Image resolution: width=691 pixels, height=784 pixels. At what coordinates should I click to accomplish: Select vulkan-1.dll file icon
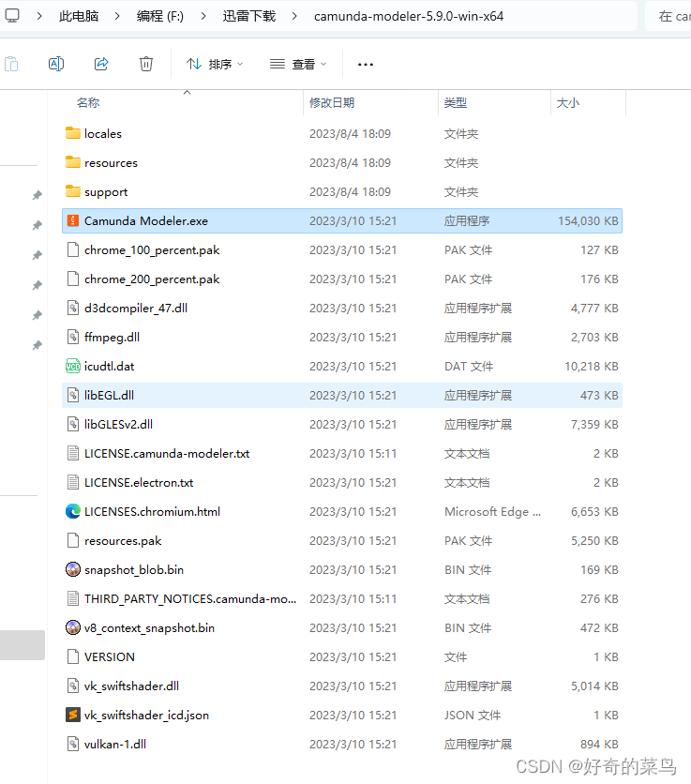coord(73,744)
